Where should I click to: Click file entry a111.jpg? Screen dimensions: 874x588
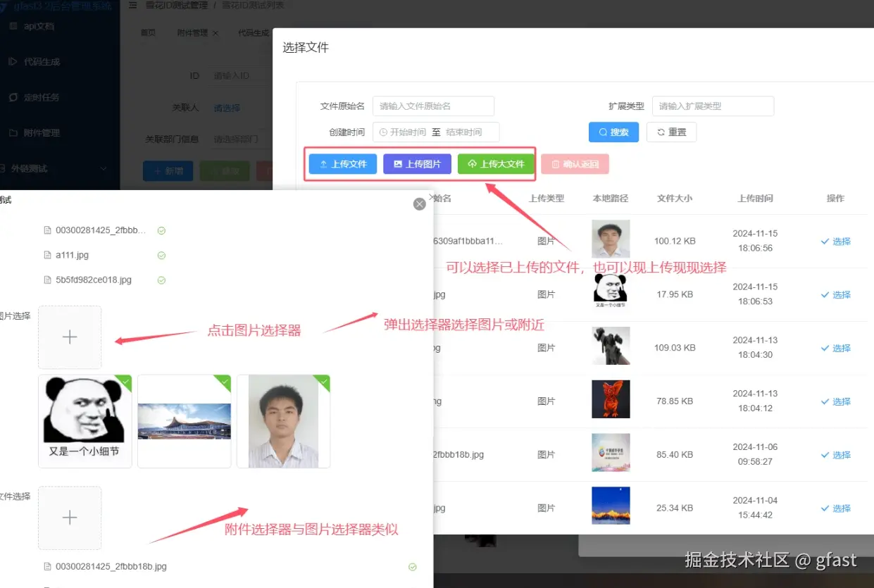(x=72, y=255)
